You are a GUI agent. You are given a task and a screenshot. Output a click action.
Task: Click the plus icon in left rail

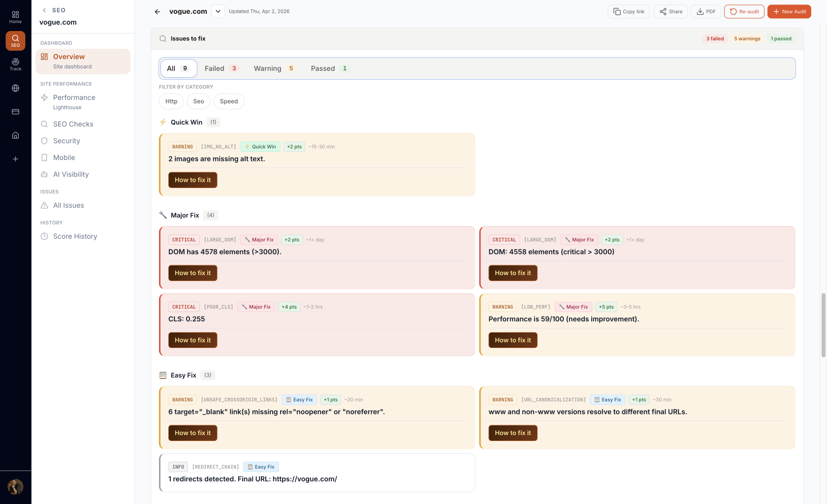click(x=15, y=159)
